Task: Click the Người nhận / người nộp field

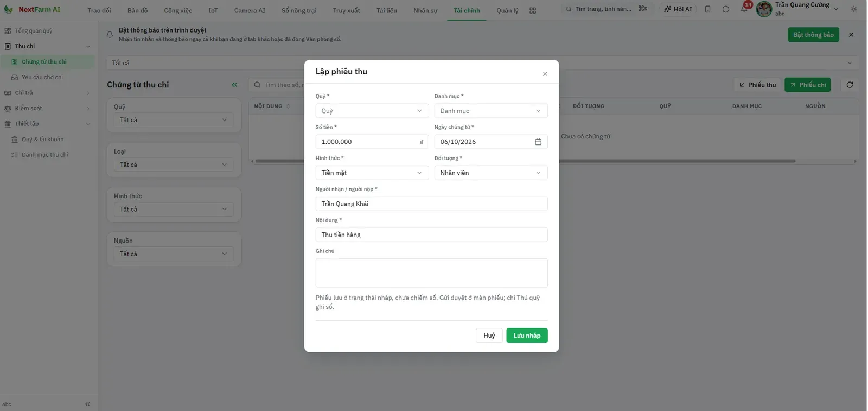Action: (x=431, y=204)
